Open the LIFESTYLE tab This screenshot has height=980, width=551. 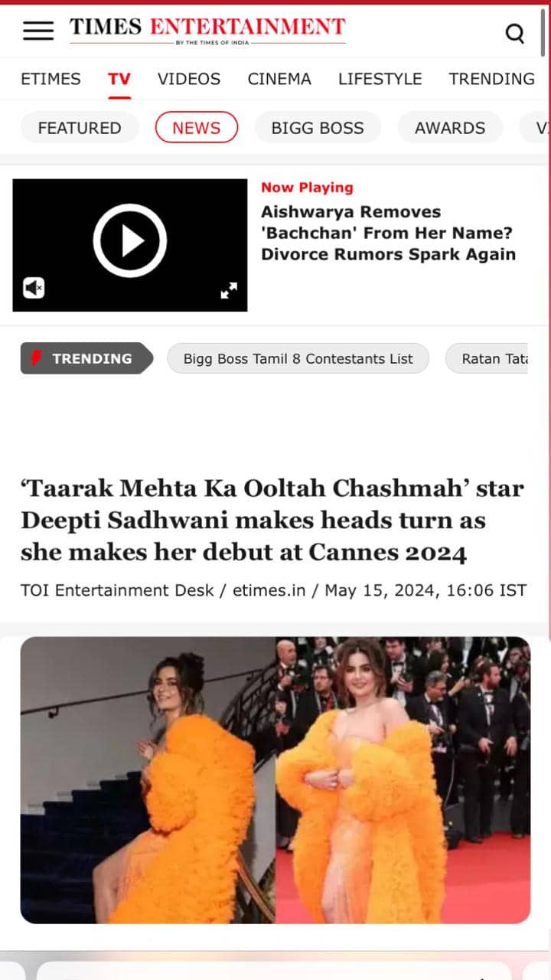point(380,79)
